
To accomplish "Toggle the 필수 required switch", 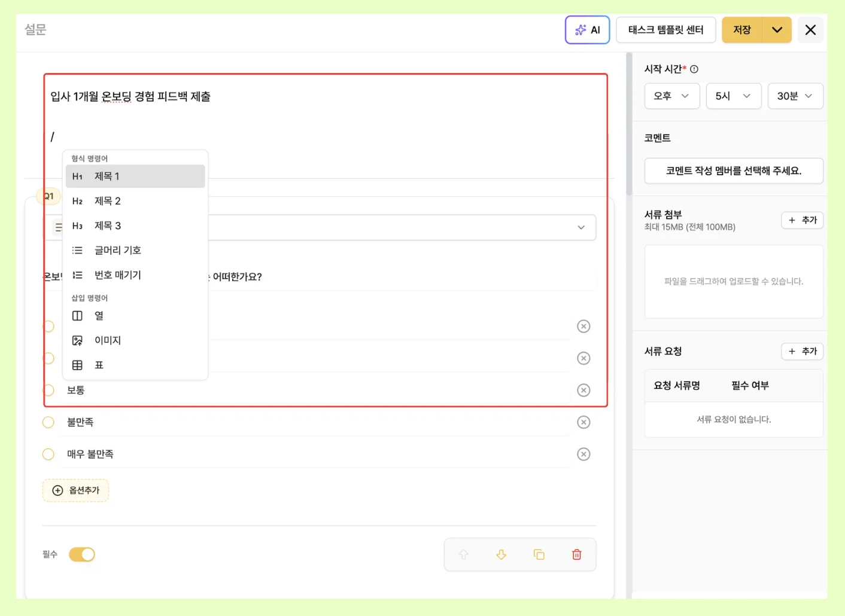I will pos(82,554).
